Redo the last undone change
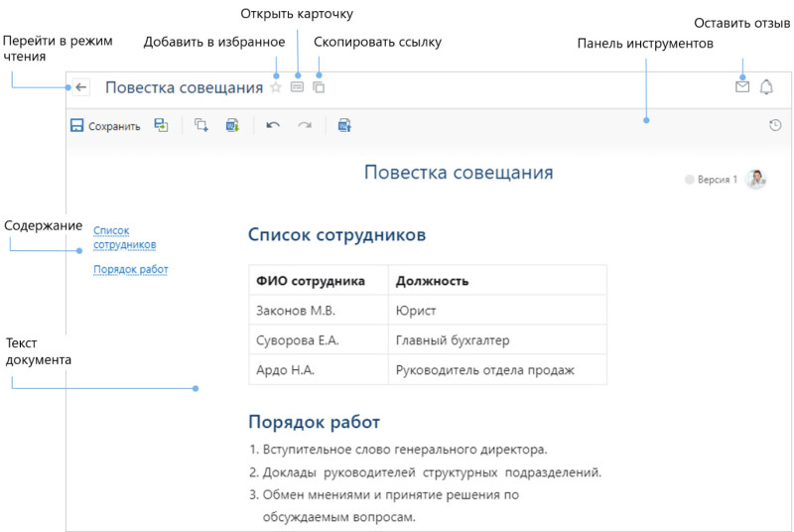Screen dimensions: 794x532 click(305, 125)
